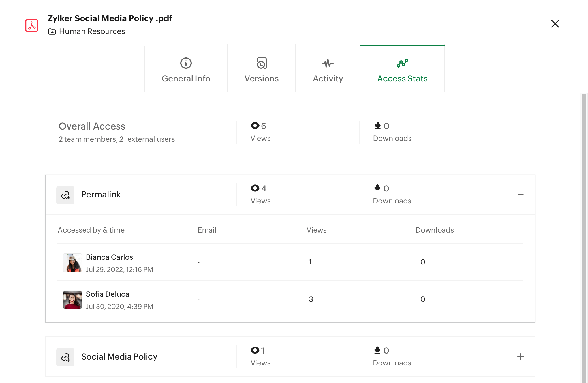Click Bianca Carlos's profile photo
Image resolution: width=588 pixels, height=383 pixels.
pyautogui.click(x=72, y=262)
